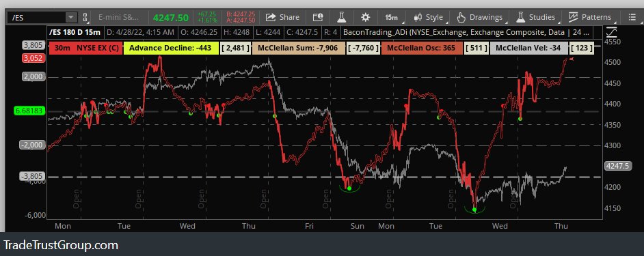This screenshot has height=256, width=644.
Task: Click the L: 4244 low value
Action: click(269, 31)
